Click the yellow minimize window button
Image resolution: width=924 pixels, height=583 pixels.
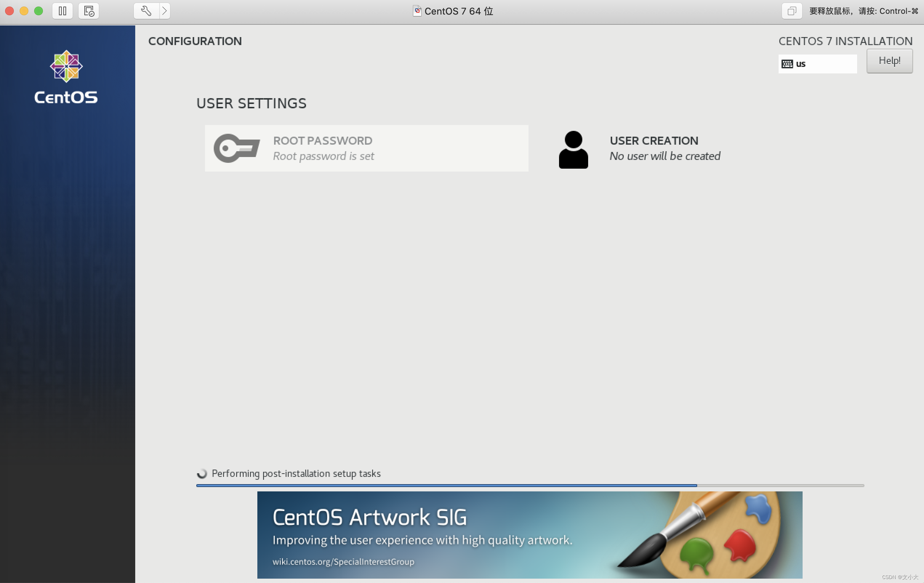coord(24,11)
